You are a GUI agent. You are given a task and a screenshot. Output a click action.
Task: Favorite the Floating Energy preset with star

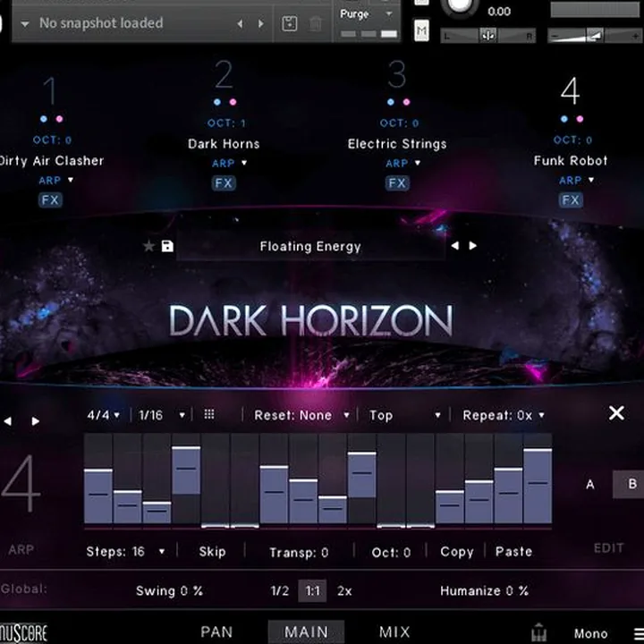click(x=148, y=246)
